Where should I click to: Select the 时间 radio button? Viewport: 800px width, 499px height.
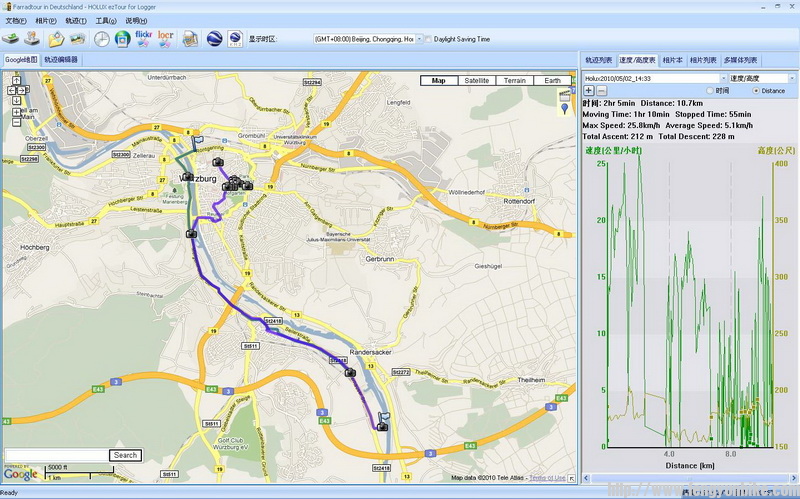(710, 90)
